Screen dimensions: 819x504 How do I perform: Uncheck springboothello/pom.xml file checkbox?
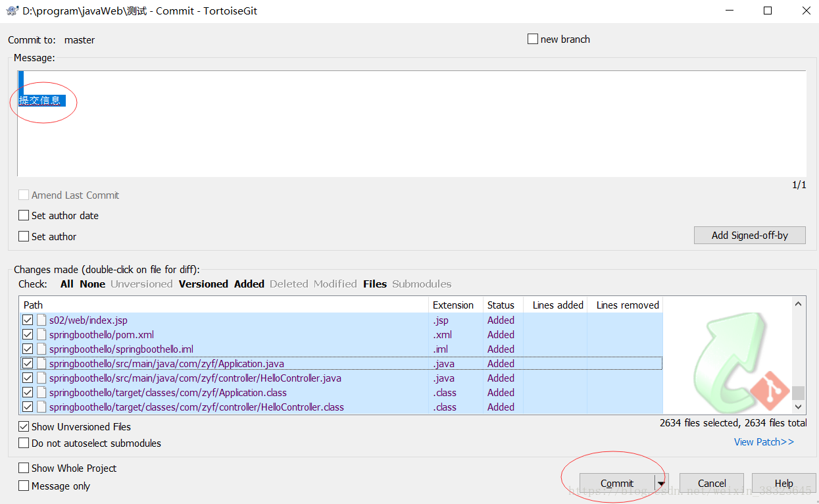tap(28, 335)
